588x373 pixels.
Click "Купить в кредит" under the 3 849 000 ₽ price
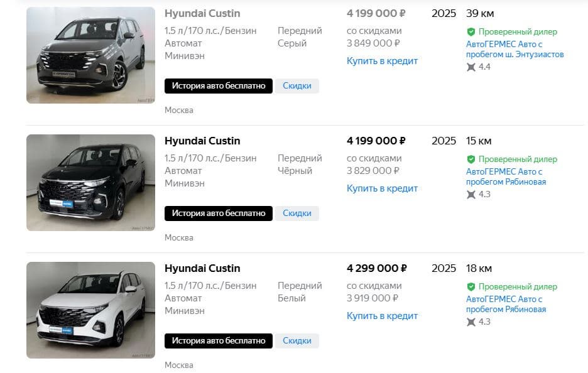[x=382, y=61]
